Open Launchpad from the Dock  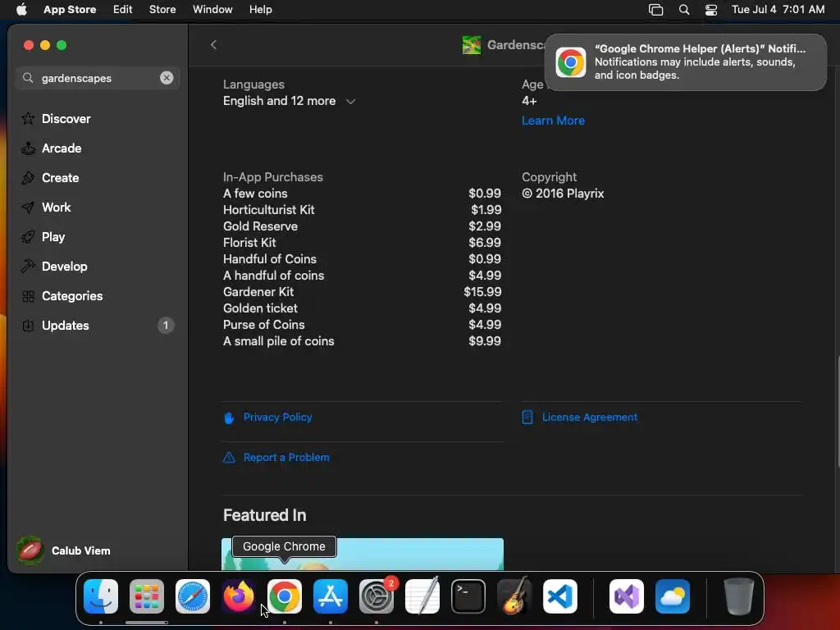[x=147, y=596]
